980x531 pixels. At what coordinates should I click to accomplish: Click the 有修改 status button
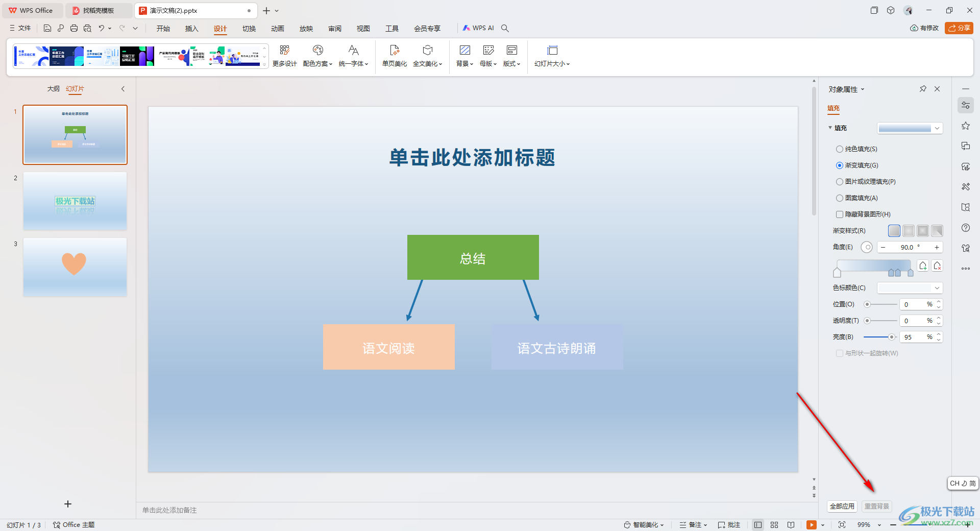(924, 28)
